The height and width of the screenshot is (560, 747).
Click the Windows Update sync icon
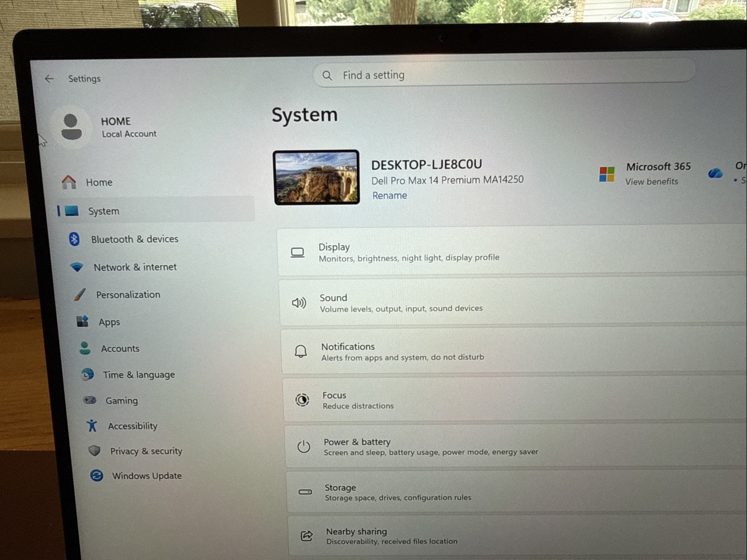[97, 476]
